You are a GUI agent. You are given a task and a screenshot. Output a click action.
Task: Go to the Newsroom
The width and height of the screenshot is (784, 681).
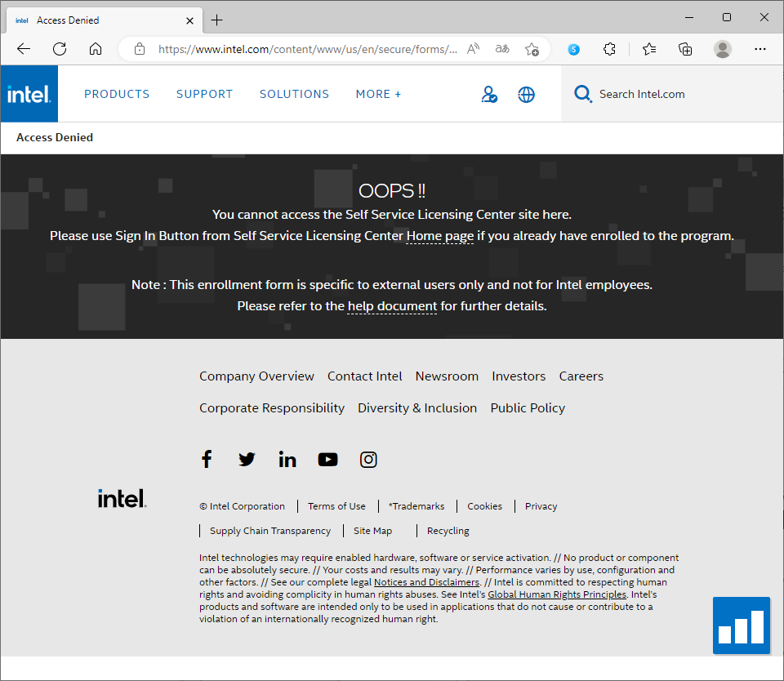coord(447,376)
